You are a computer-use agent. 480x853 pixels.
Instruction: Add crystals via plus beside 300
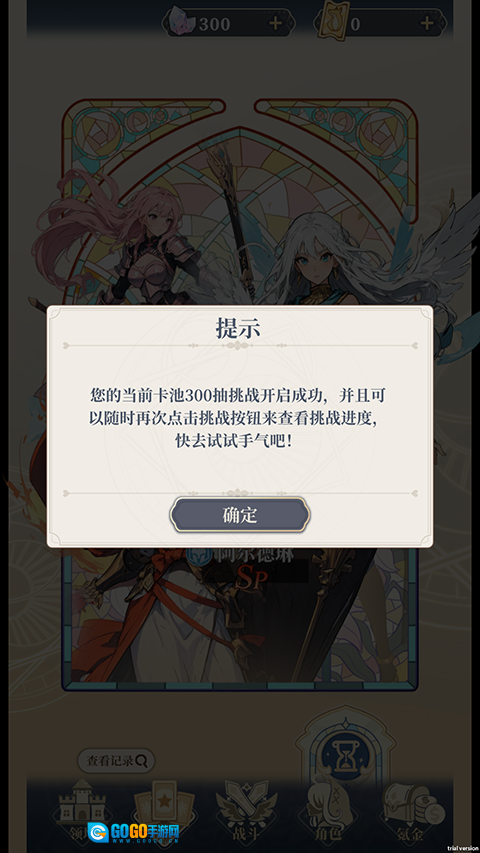[x=276, y=23]
